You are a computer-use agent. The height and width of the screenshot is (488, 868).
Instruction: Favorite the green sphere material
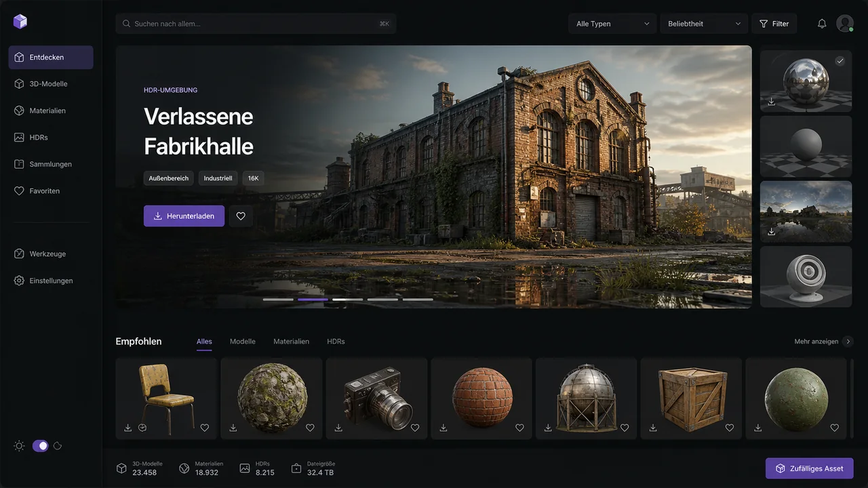click(835, 428)
